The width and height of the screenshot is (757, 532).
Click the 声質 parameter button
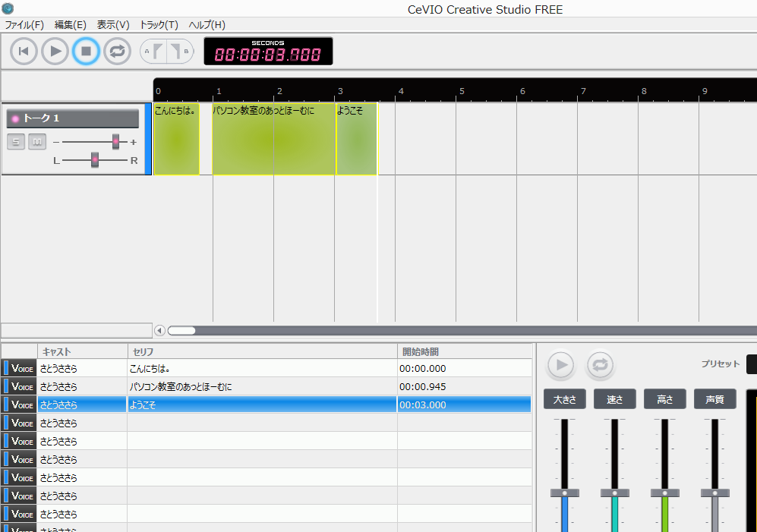point(715,399)
